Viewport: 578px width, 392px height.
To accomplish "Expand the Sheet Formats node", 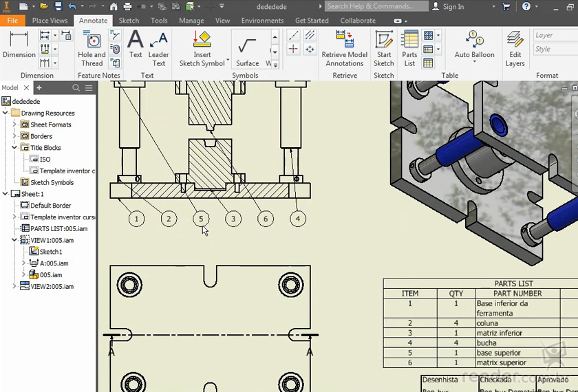I will tap(14, 124).
